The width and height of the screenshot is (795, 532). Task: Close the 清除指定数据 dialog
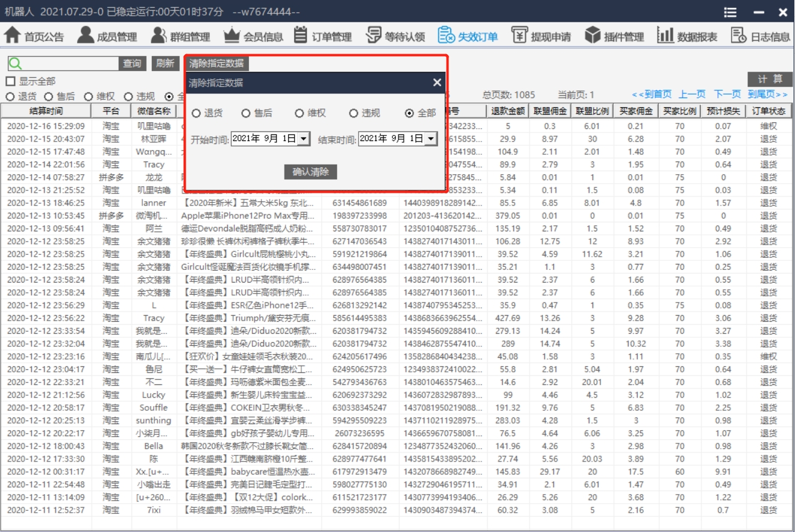(437, 83)
